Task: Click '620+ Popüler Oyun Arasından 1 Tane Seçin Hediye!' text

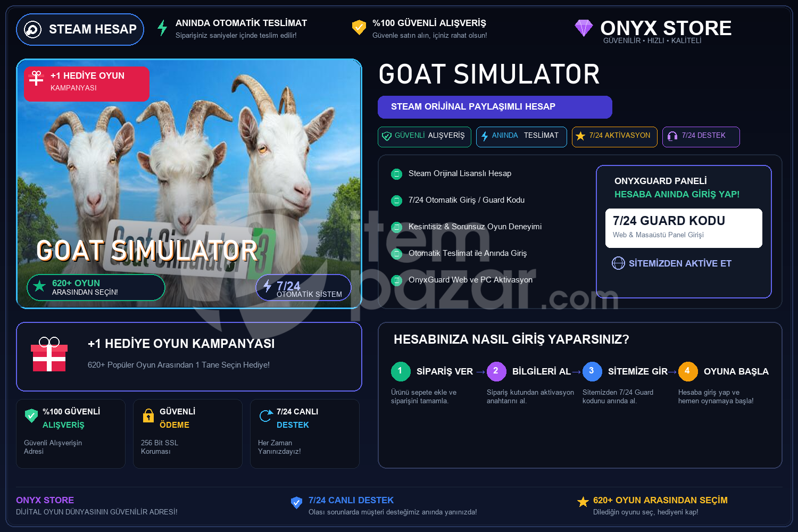Action: tap(179, 365)
